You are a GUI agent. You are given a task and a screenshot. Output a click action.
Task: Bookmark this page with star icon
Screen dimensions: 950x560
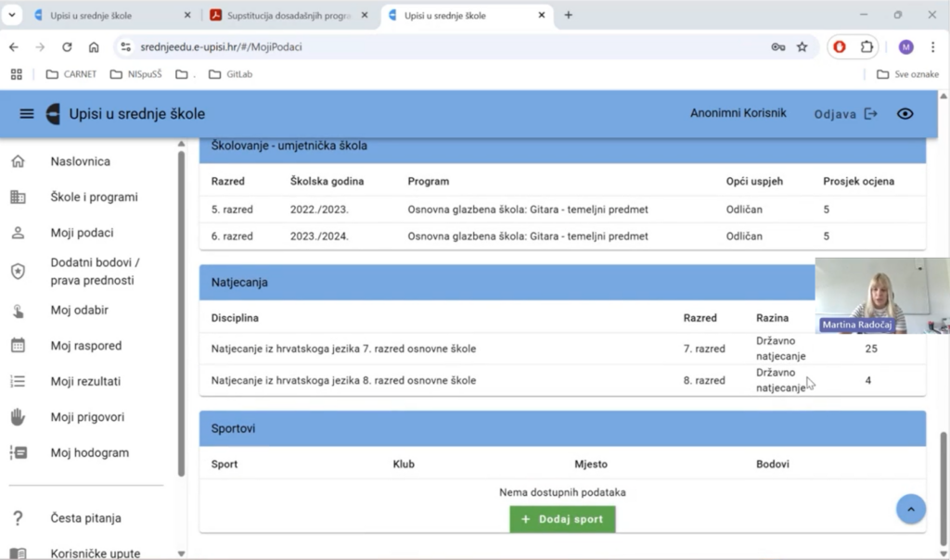(x=802, y=47)
